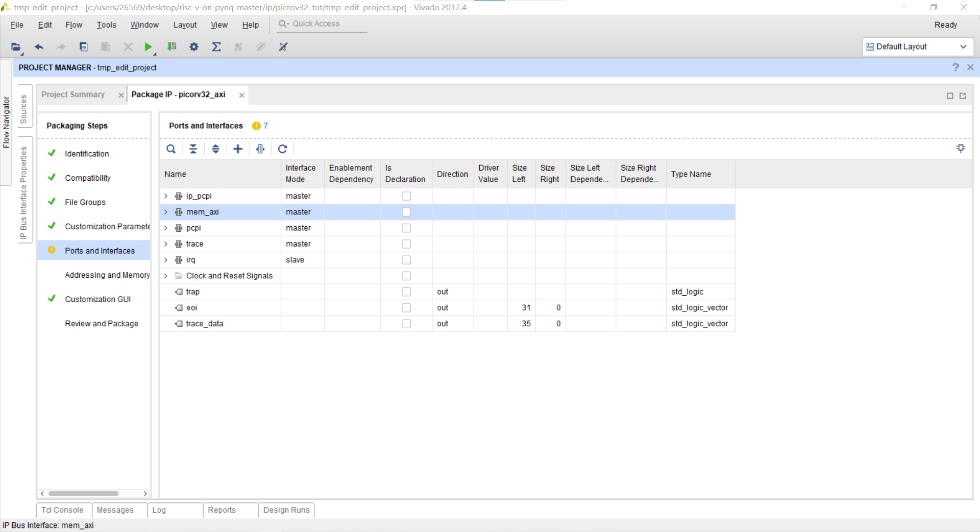Expand the irq interface row

pos(166,260)
